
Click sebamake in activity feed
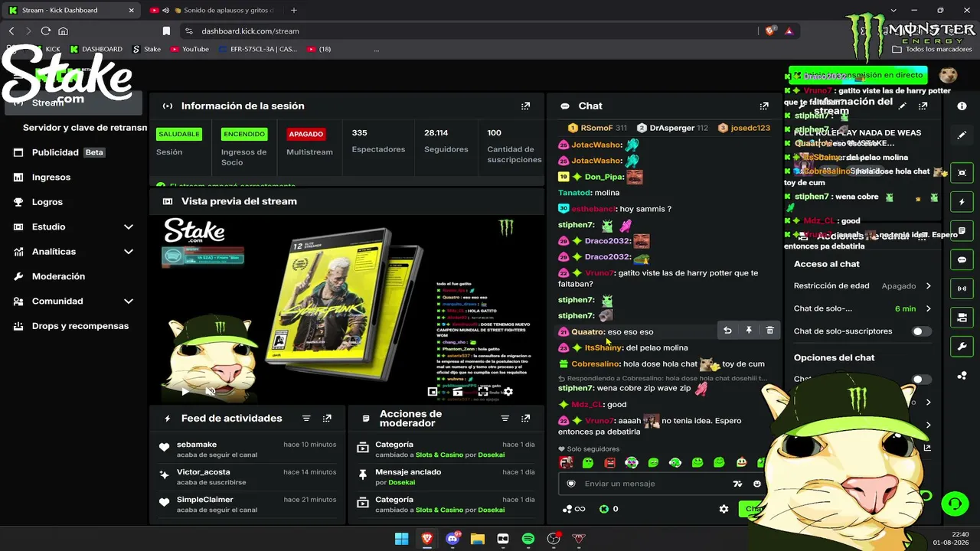pos(197,445)
